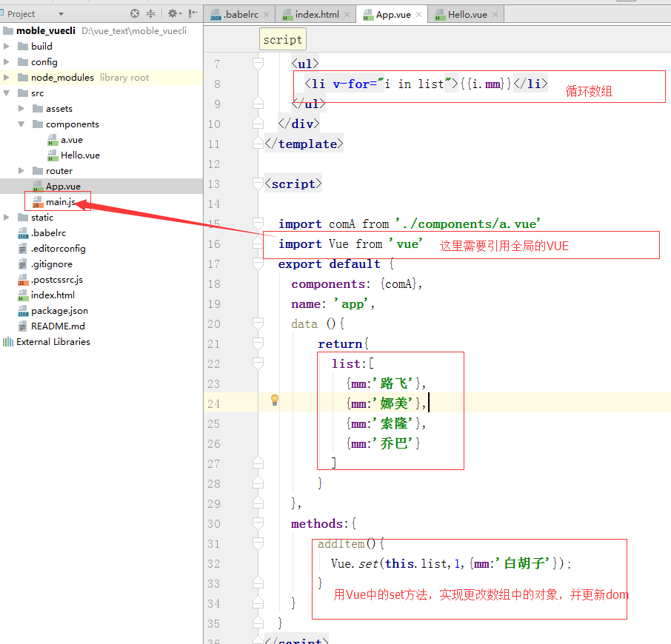
Task: Click the External Libraries icon
Action: tap(8, 342)
